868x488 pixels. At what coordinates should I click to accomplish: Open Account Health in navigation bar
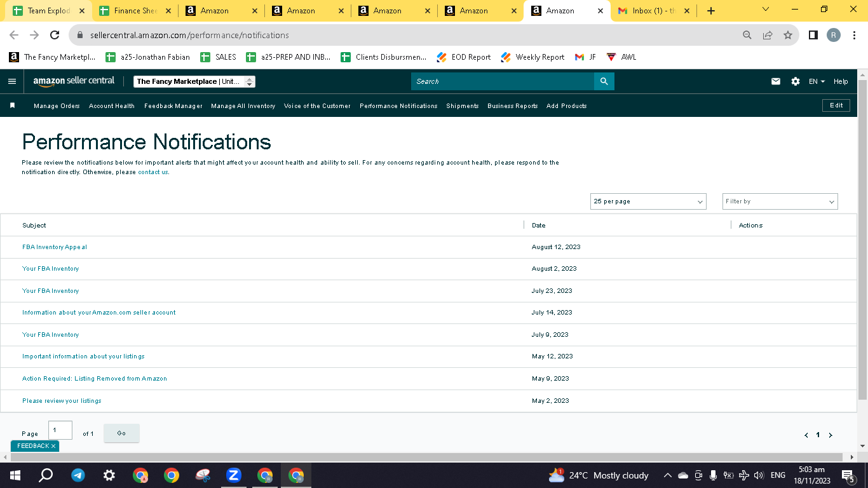(112, 106)
